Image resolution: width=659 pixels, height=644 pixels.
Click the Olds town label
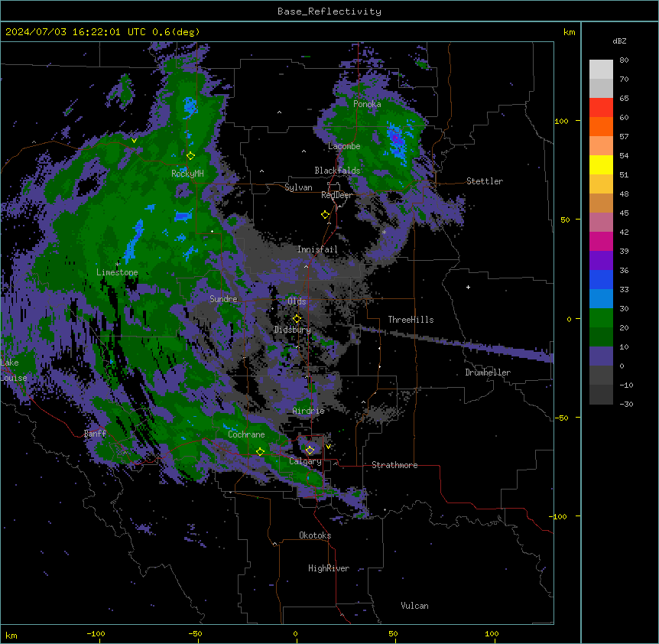click(297, 301)
